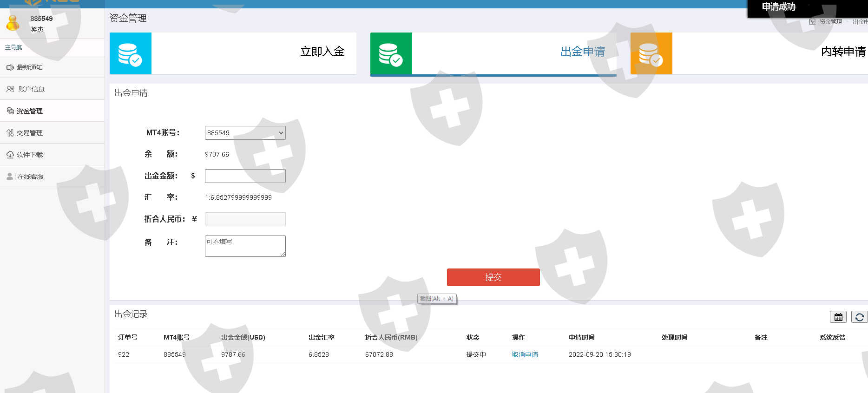Open 在线客服 in the sidebar
Viewport: 868px width, 393px height.
click(30, 177)
